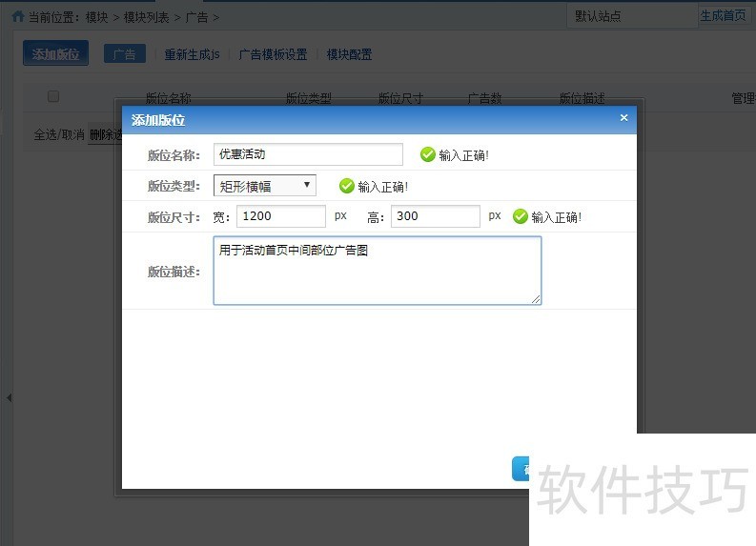This screenshot has height=546, width=756.
Task: Click the 广告数 column header
Action: tap(484, 98)
